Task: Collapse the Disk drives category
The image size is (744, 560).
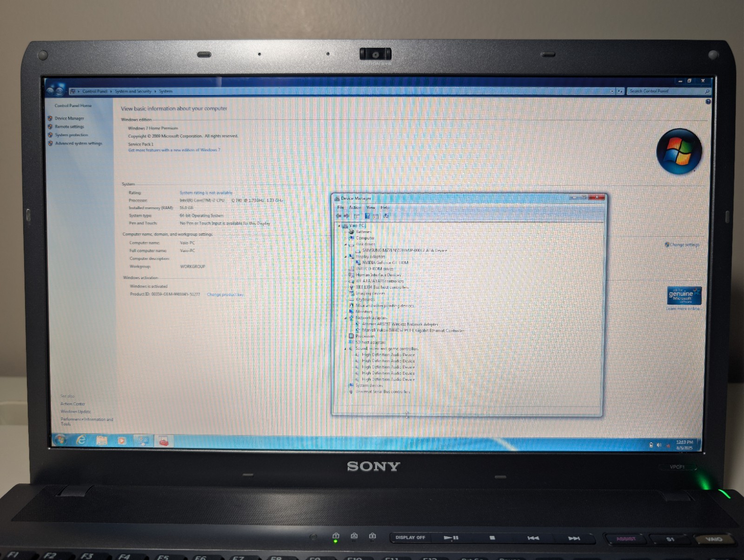Action: point(345,244)
